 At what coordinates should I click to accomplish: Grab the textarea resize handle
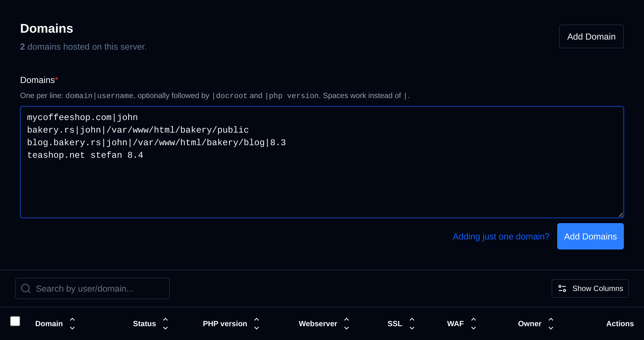pyautogui.click(x=620, y=215)
